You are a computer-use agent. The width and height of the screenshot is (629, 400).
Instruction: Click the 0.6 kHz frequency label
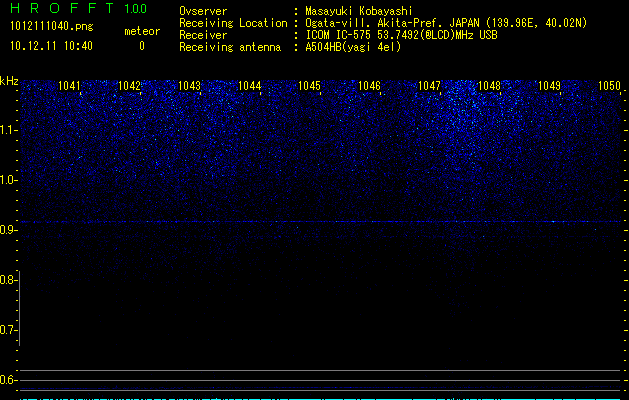pos(9,380)
